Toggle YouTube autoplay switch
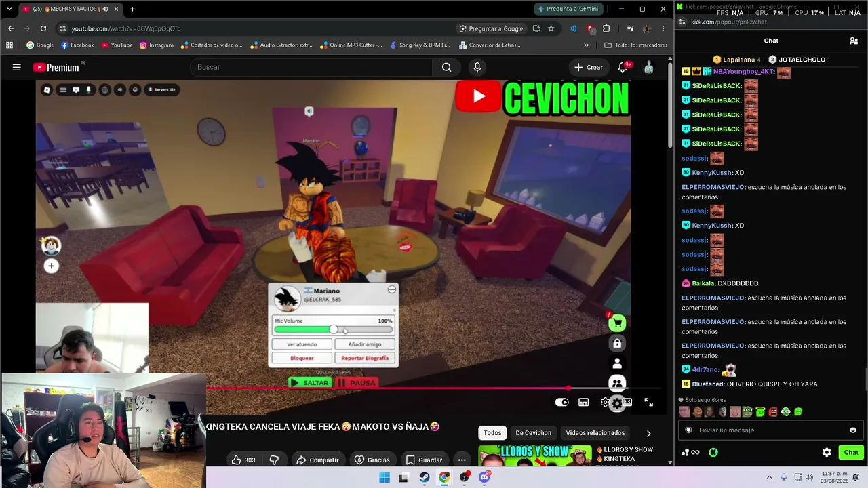 [x=562, y=402]
